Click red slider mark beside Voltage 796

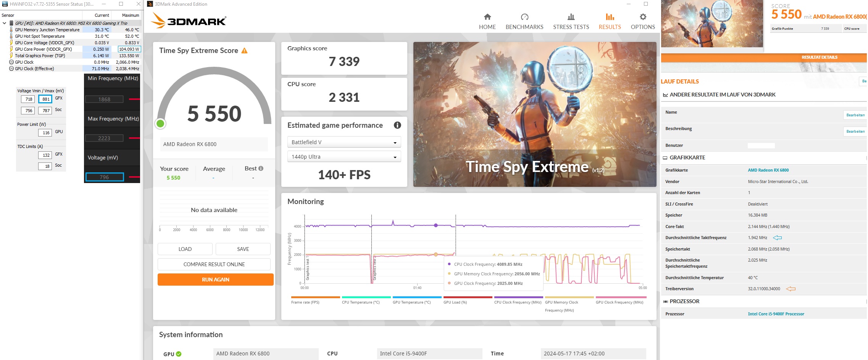click(134, 177)
